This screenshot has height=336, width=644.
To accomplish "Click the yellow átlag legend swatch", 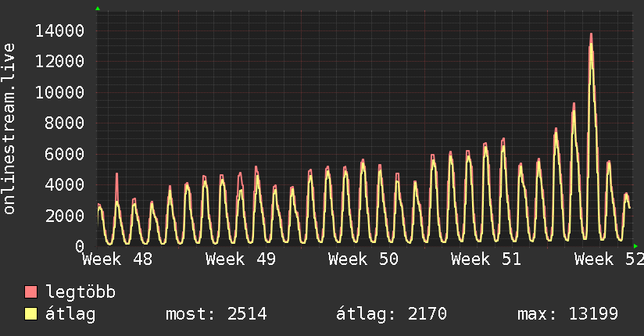I will click(30, 314).
